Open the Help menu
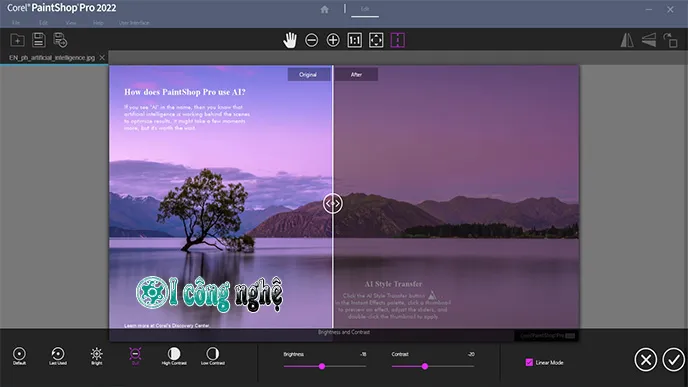The image size is (688, 387). 98,23
